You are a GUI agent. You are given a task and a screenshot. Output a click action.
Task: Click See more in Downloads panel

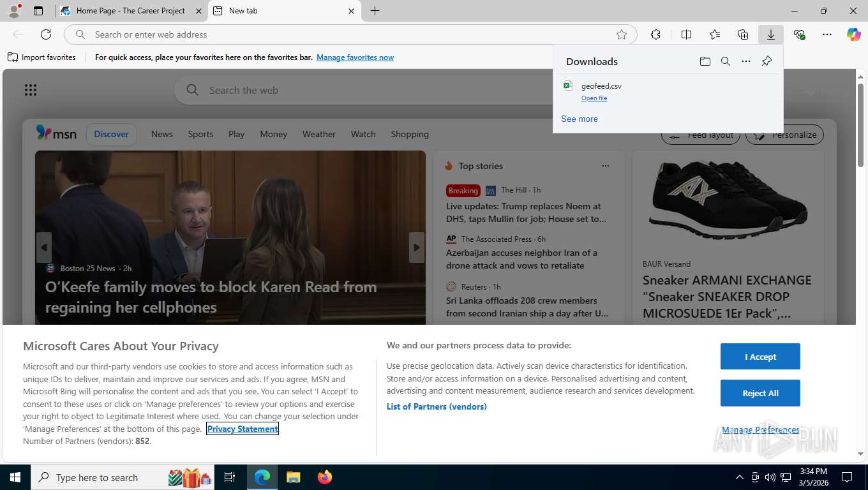pyautogui.click(x=580, y=119)
